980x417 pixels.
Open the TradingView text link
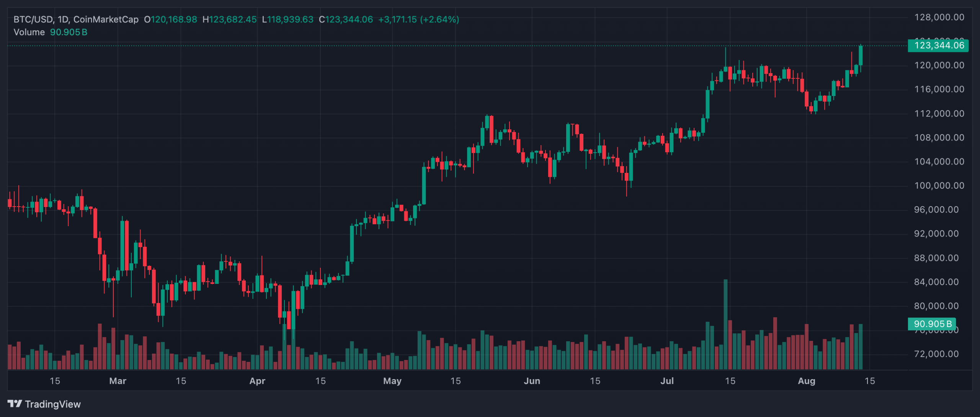[53, 404]
